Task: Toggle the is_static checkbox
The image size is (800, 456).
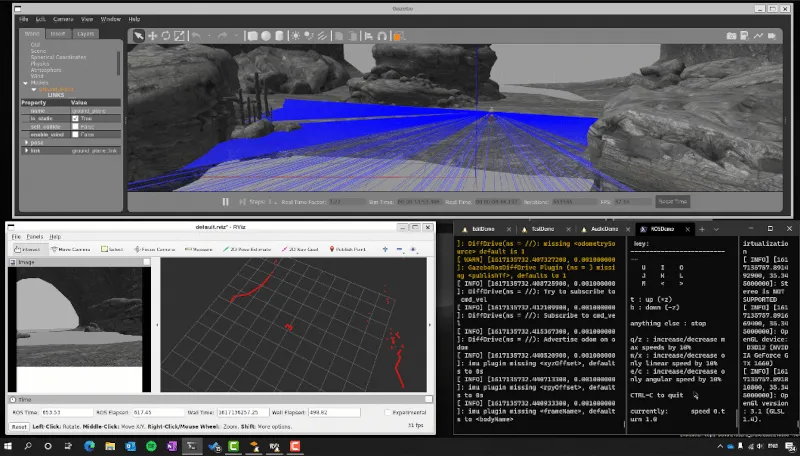Action: tap(76, 118)
